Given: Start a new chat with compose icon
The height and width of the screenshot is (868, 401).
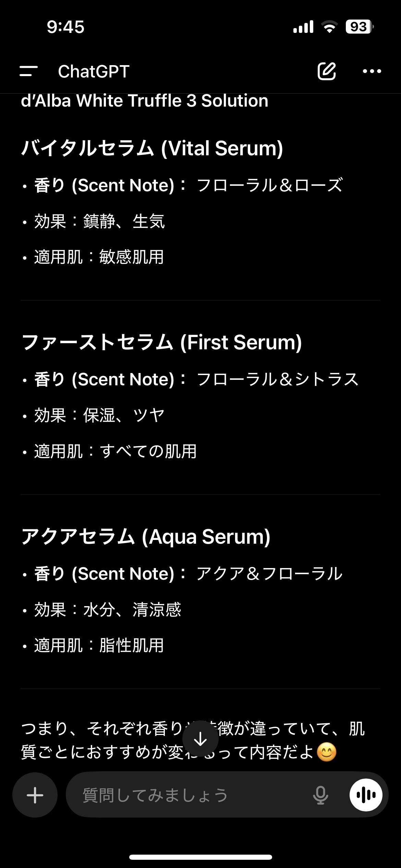Looking at the screenshot, I should tap(326, 71).
